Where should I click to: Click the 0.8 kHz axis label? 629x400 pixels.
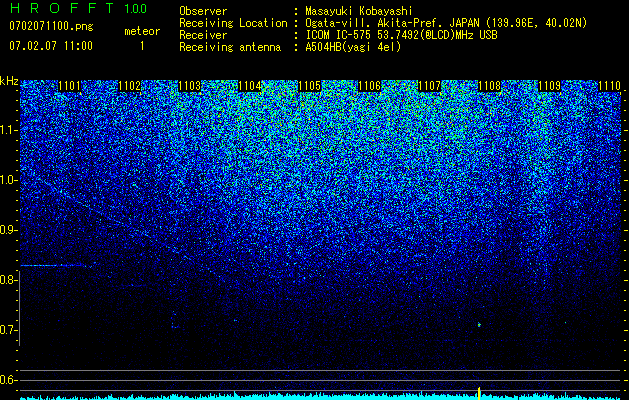click(8, 280)
